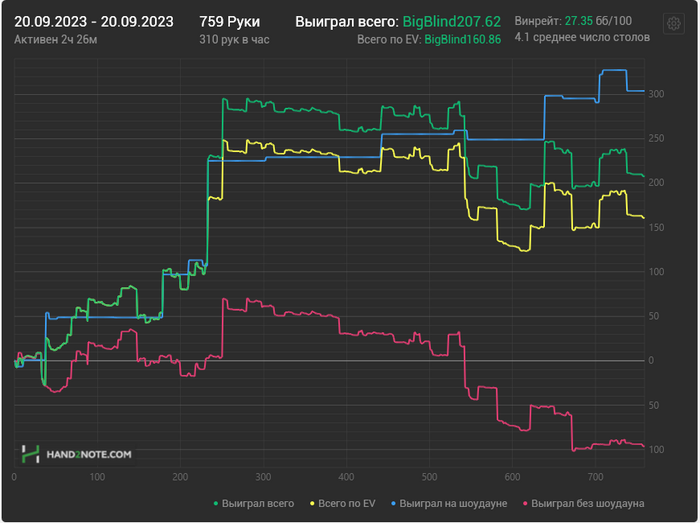Click the Выиграл всего: header label
Viewport: 700px width, 523px height.
(x=347, y=21)
